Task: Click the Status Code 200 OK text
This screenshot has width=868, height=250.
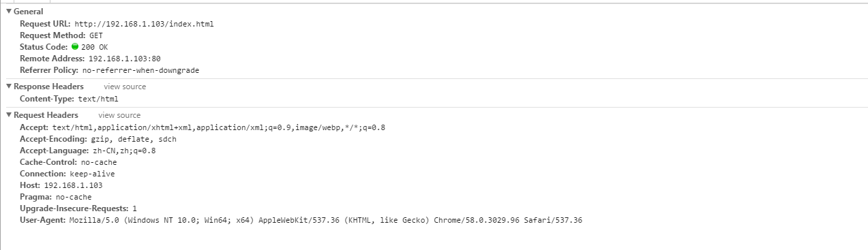Action: [x=94, y=47]
